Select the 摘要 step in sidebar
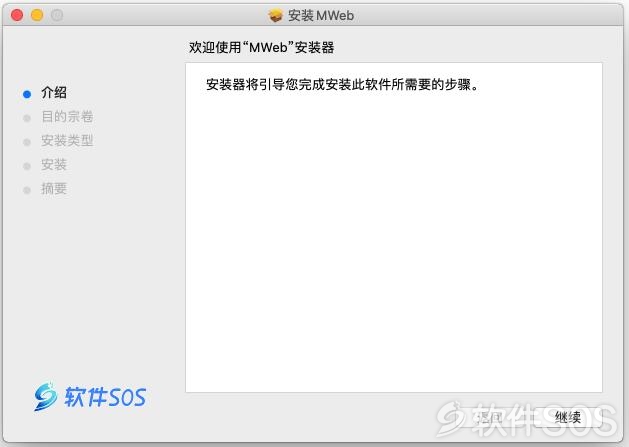Viewport: 629px width, 447px height. pos(54,189)
